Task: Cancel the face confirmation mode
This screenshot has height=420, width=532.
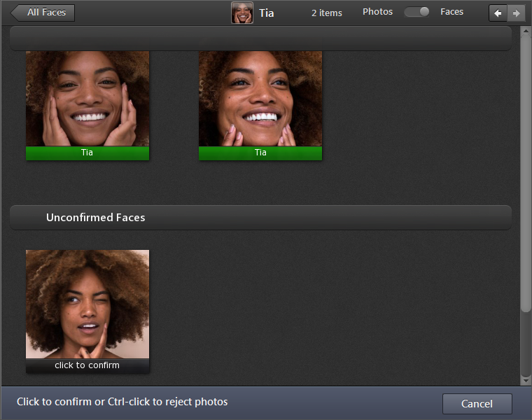Action: coord(477,404)
